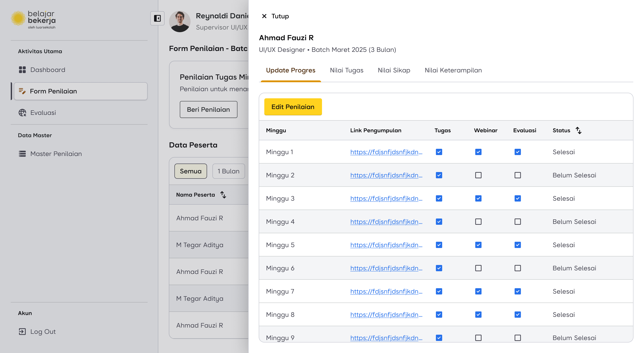This screenshot has height=353, width=644.
Task: Check the Webinar checkbox for Minggu 2
Action: pos(478,175)
